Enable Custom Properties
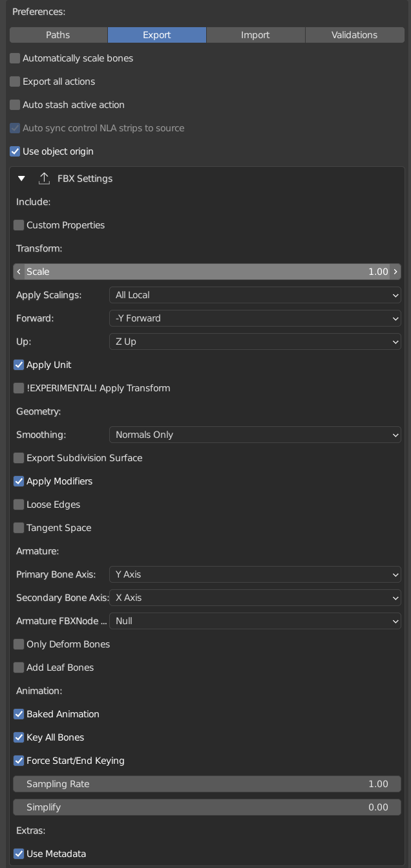Viewport: 411px width, 868px height. pos(19,225)
